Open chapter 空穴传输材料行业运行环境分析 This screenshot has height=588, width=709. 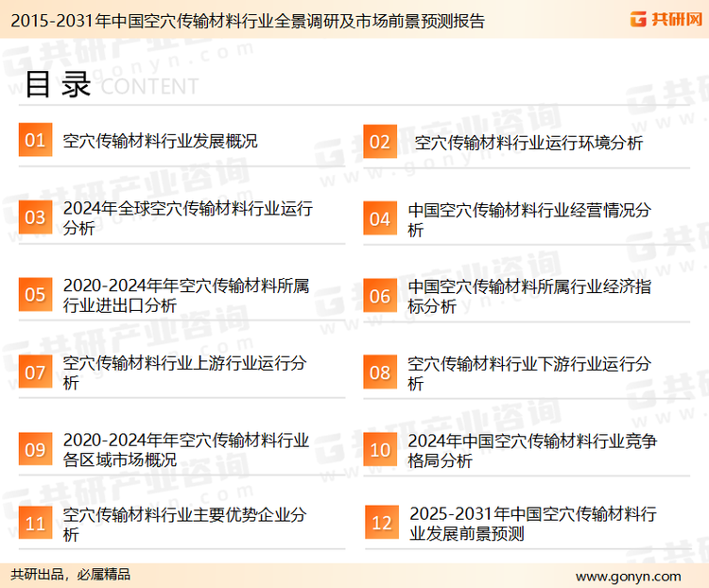(528, 143)
